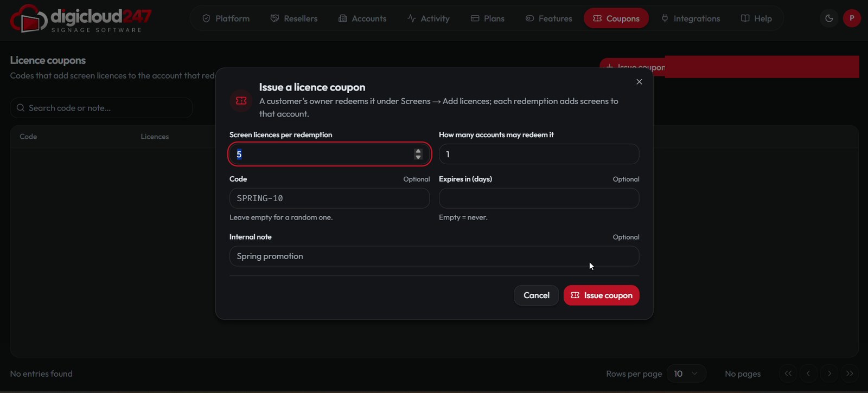Toggle dark mode moon icon
This screenshot has width=868, height=393.
[829, 18]
